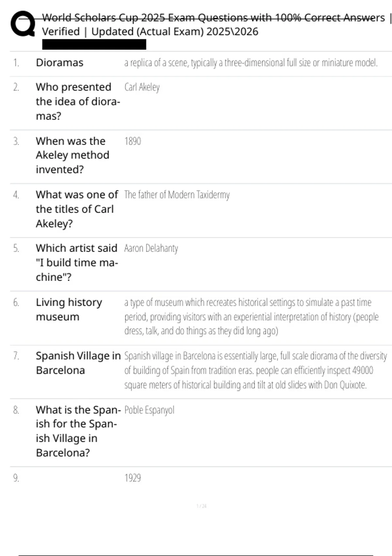Click the black redacted bar under the title

pyautogui.click(x=94, y=44)
